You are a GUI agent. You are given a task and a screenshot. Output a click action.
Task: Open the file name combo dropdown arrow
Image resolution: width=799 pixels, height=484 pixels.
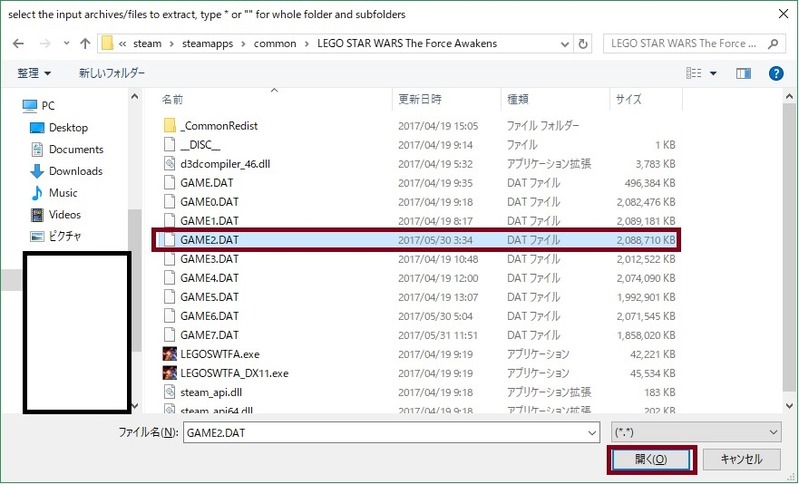coord(592,433)
